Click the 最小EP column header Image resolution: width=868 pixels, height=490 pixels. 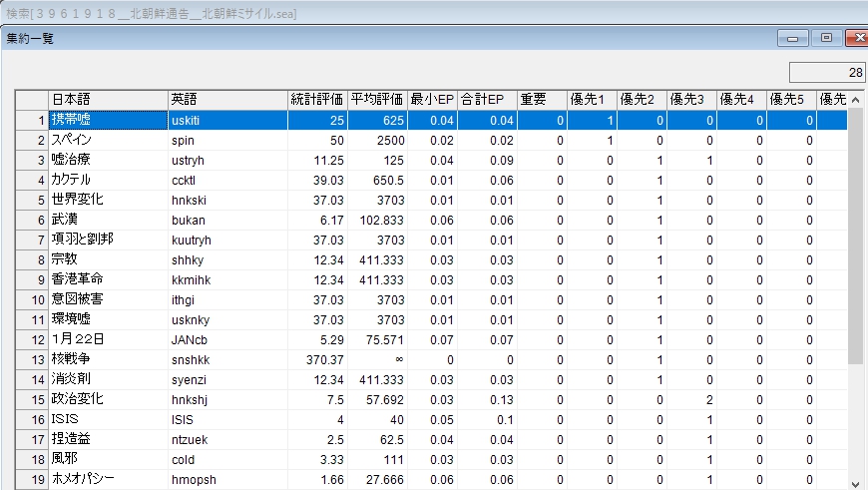pyautogui.click(x=432, y=100)
